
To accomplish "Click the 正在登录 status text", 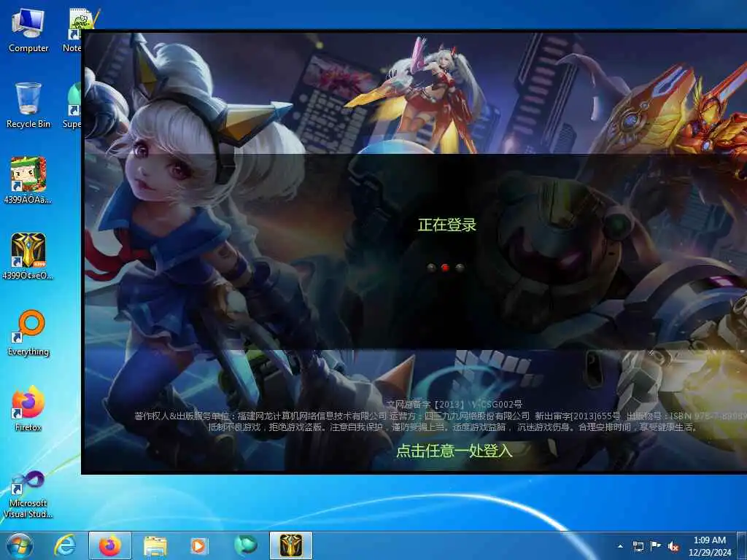I will tap(447, 225).
